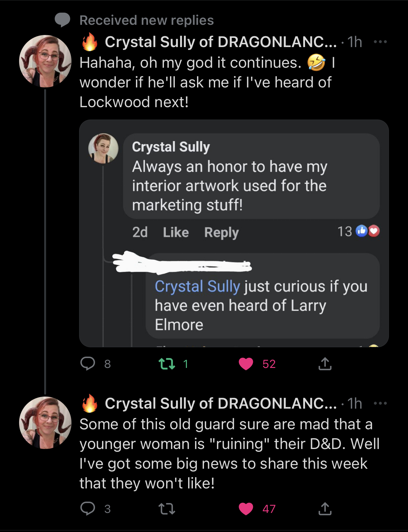Reply to the first tweet via comment icon
The height and width of the screenshot is (532, 408).
(x=88, y=363)
